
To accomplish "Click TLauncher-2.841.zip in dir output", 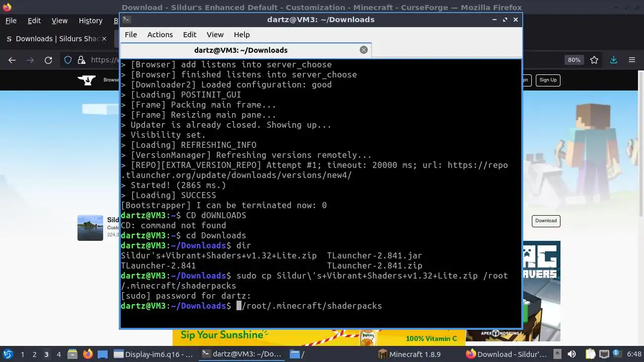I will click(x=374, y=265).
